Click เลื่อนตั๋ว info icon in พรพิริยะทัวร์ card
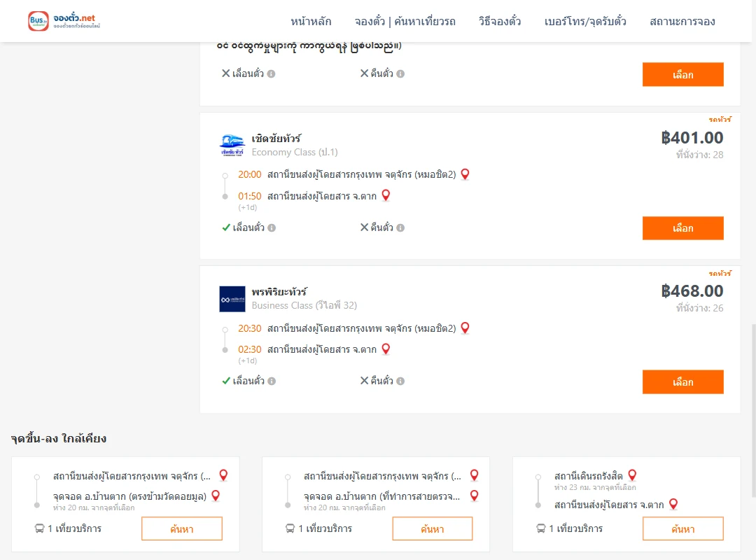The width and height of the screenshot is (756, 560). click(272, 381)
